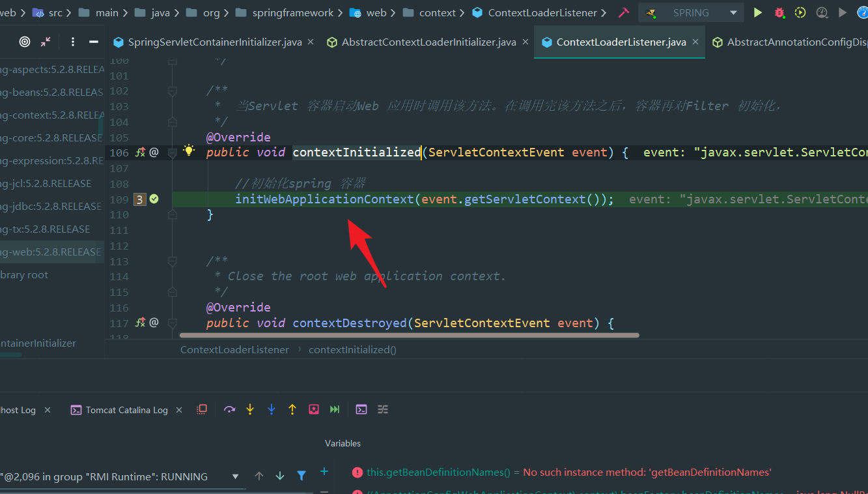The image size is (868, 494).
Task: Click the gutter override icon on line 117
Action: click(141, 322)
